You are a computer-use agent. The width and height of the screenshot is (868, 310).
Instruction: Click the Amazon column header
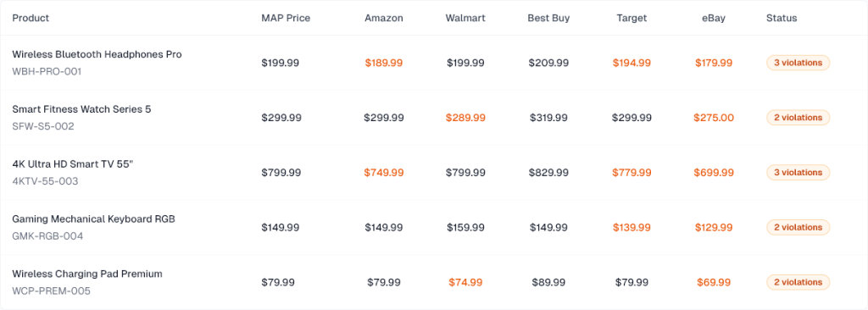[x=384, y=18]
